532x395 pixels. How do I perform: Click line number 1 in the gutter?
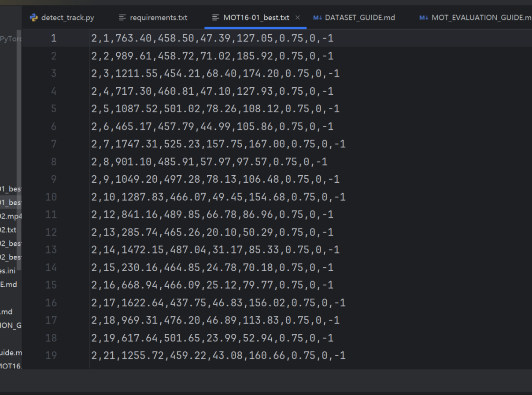(53, 38)
